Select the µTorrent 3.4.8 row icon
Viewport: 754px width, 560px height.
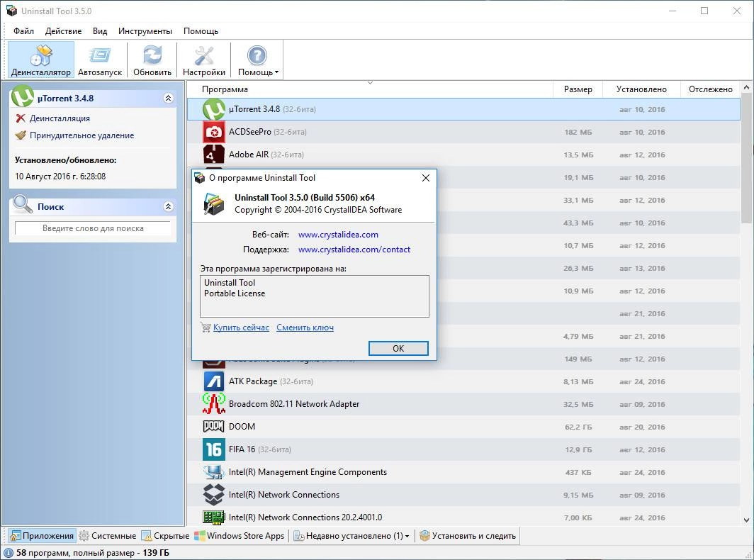tap(213, 109)
